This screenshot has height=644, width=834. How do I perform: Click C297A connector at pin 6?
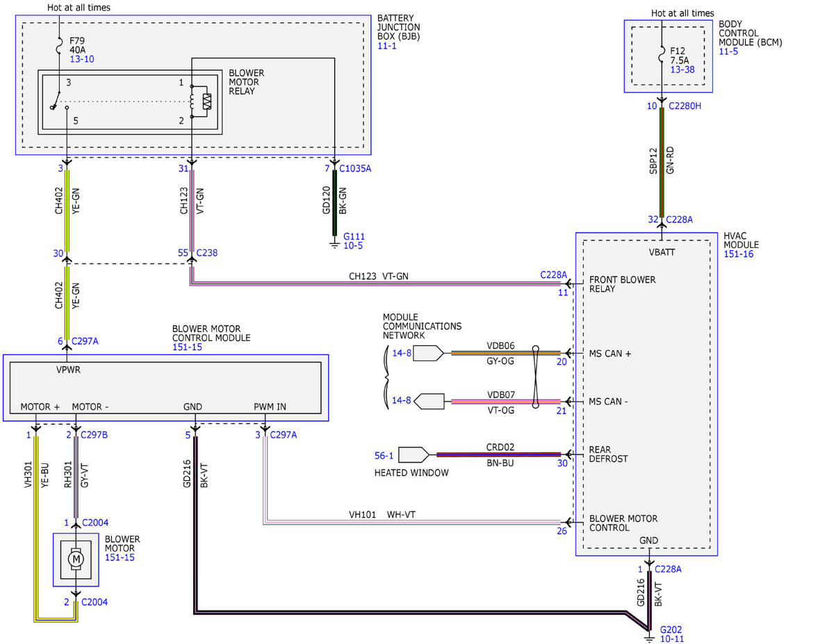[x=85, y=341]
